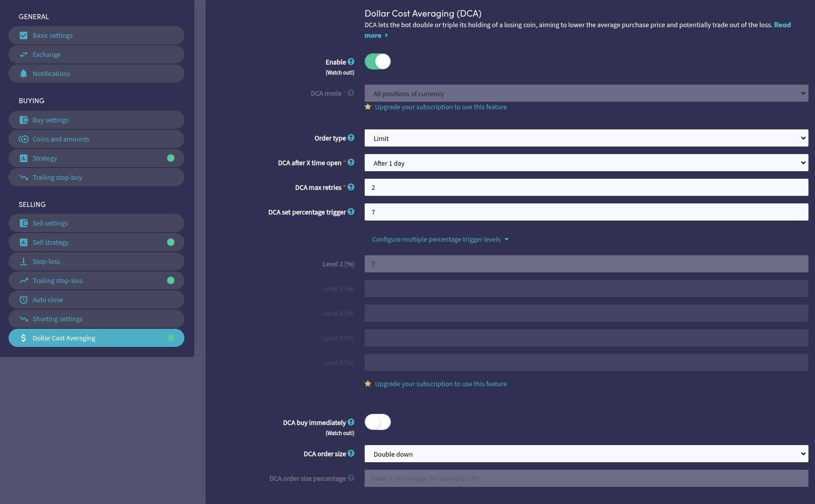Open the DCA after X time open dropdown
Viewport: 815px width, 504px height.
tap(586, 163)
